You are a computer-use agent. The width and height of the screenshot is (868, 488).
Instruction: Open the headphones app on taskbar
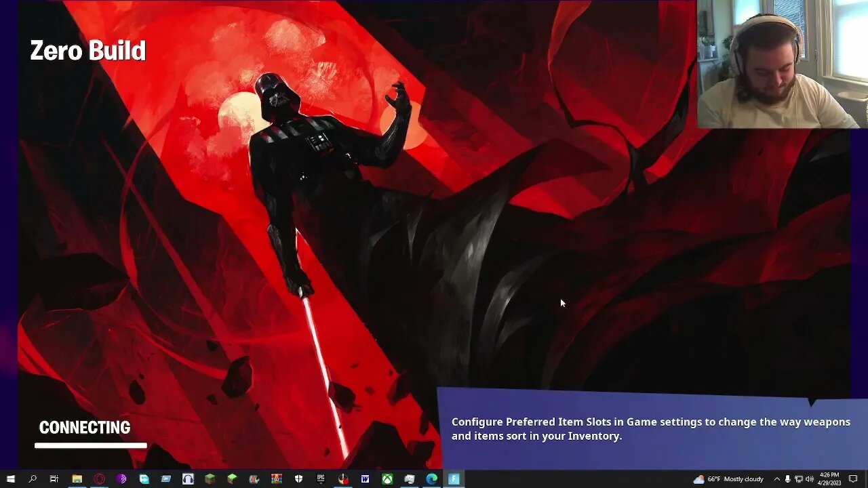[x=188, y=479]
